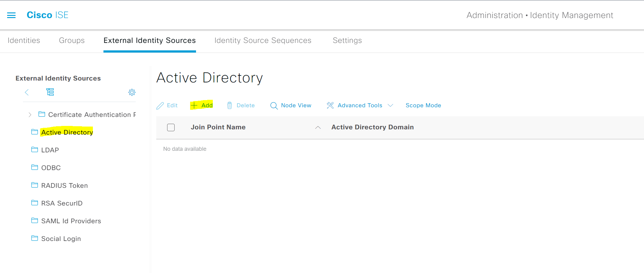Sort by Join Point Name arrow
The height and width of the screenshot is (273, 644).
click(318, 127)
